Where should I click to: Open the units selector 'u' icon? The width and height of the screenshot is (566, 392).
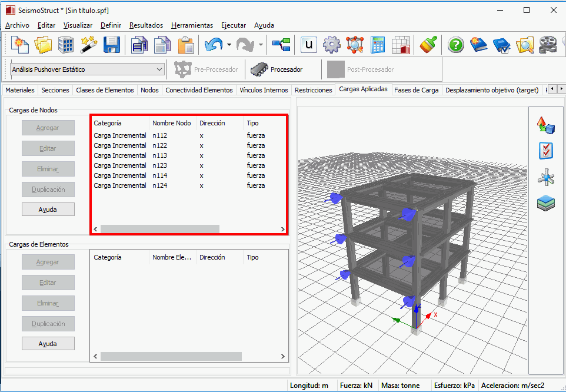(x=309, y=45)
